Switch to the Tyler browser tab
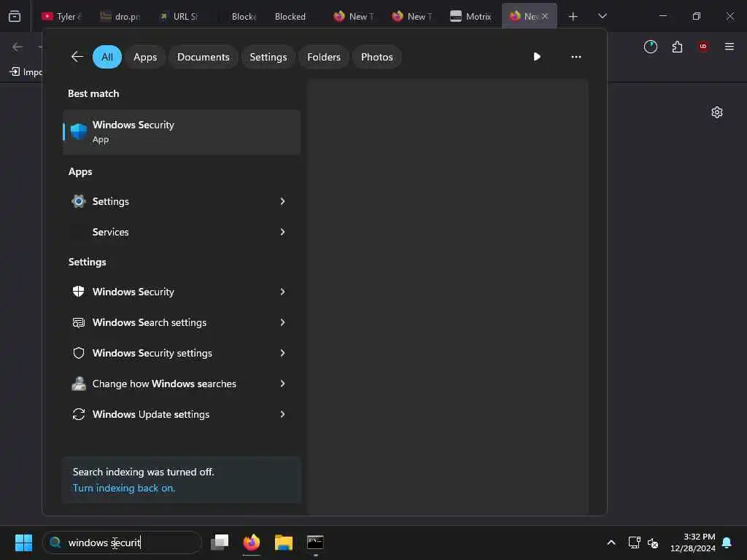 point(61,16)
